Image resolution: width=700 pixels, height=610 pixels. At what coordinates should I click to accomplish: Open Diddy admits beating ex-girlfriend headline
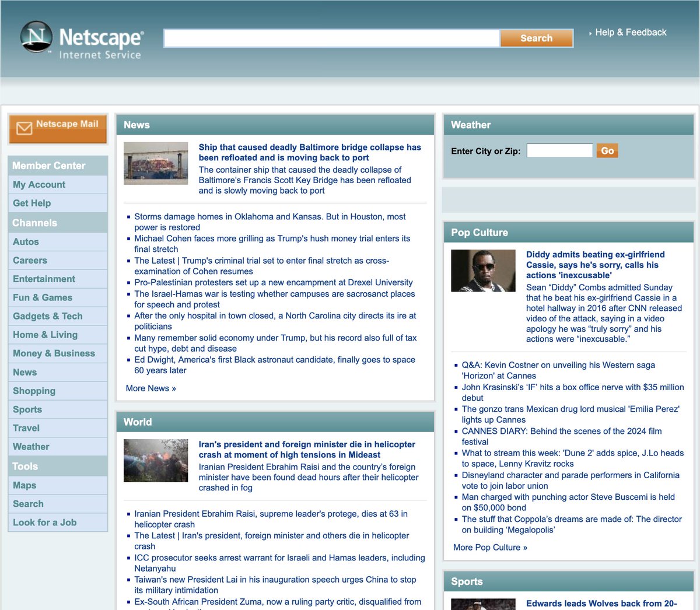pos(596,265)
